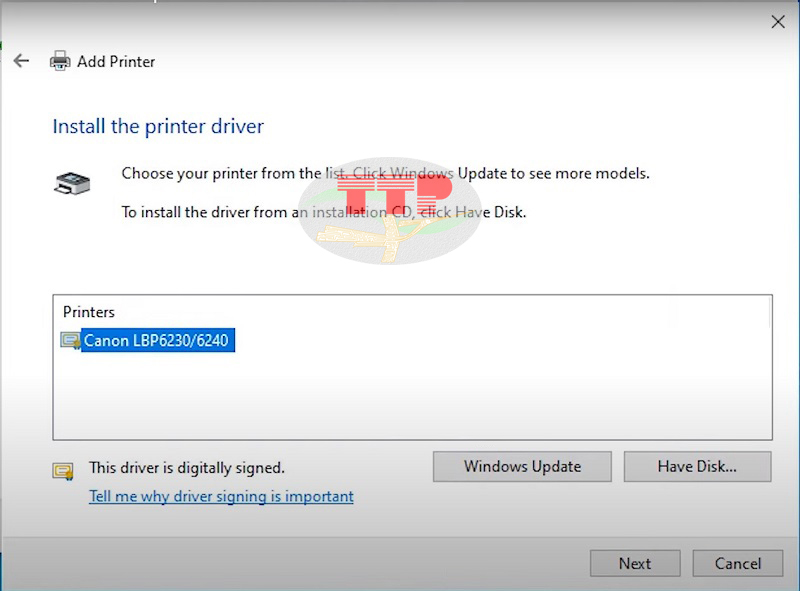Open the driver signing importance link
Screen dimensions: 800x591
tap(220, 496)
